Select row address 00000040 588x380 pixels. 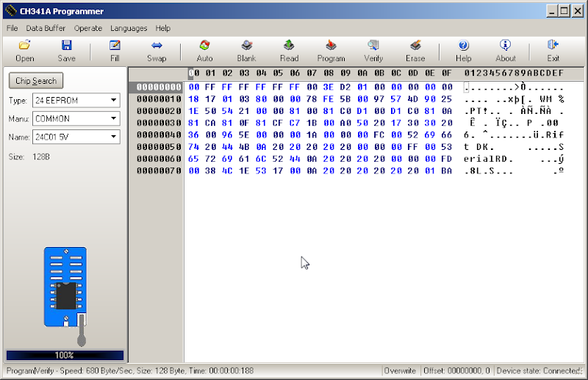point(159,135)
